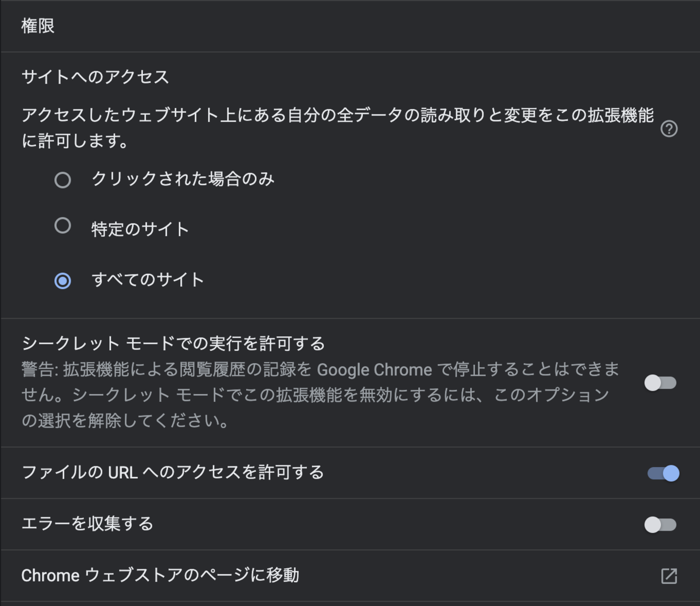Select すべてのサイト for site access
Image resolution: width=700 pixels, height=606 pixels.
62,281
